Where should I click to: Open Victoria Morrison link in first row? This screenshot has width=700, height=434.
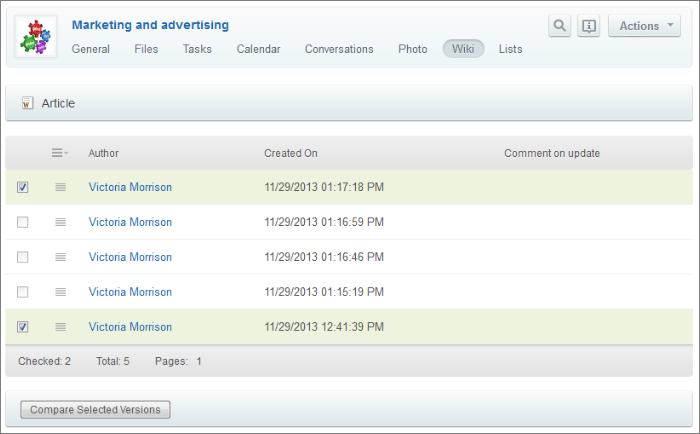point(130,187)
